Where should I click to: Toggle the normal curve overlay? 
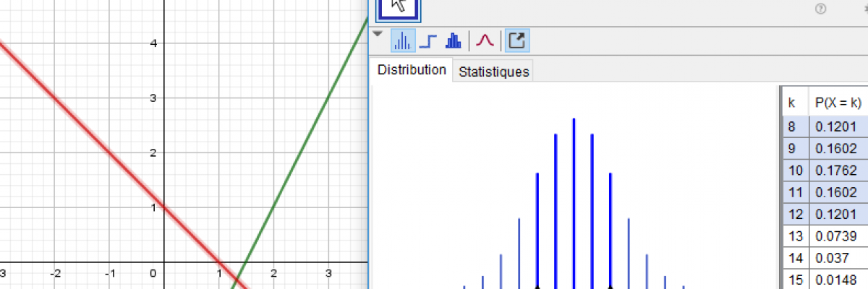485,41
